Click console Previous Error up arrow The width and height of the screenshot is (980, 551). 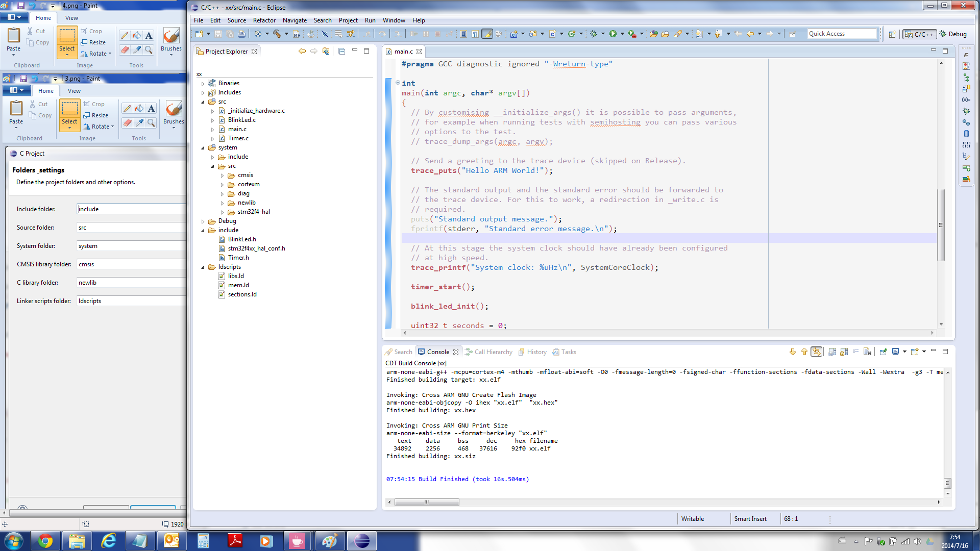tap(804, 352)
